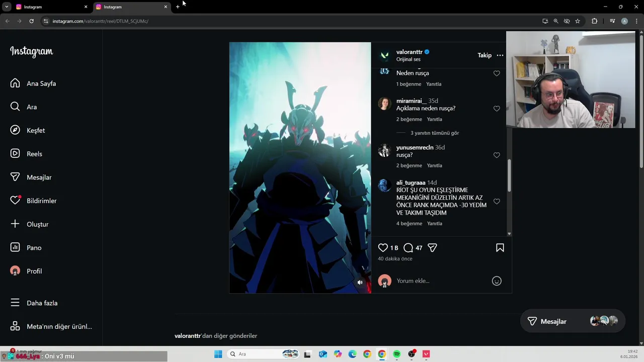Open Meta'nın diğer ürünleri item

pyautogui.click(x=51, y=326)
